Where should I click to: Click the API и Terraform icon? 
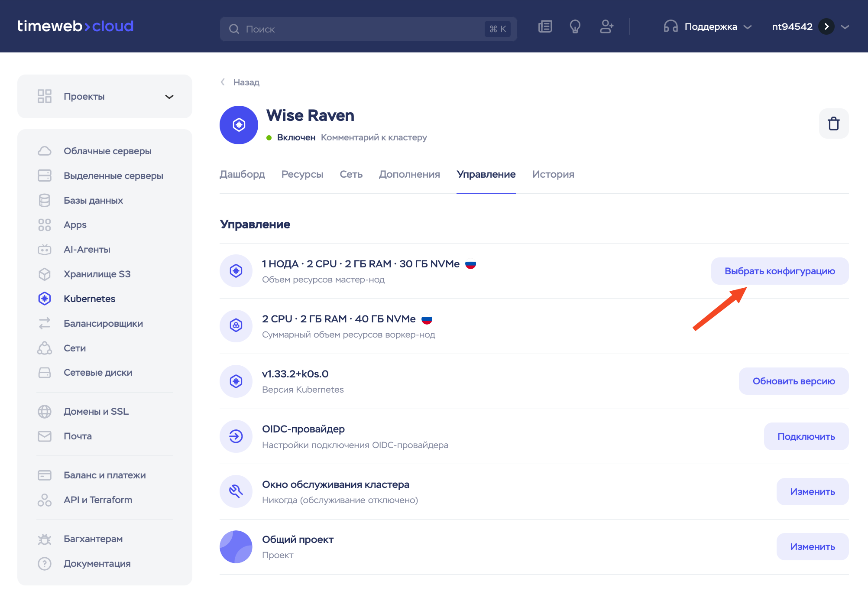[45, 500]
